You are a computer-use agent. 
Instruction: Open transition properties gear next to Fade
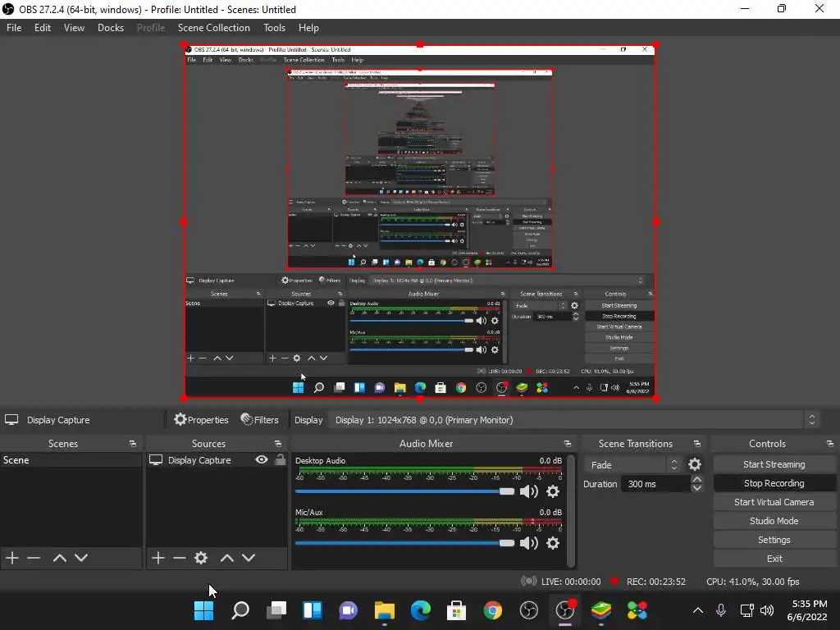pyautogui.click(x=695, y=464)
